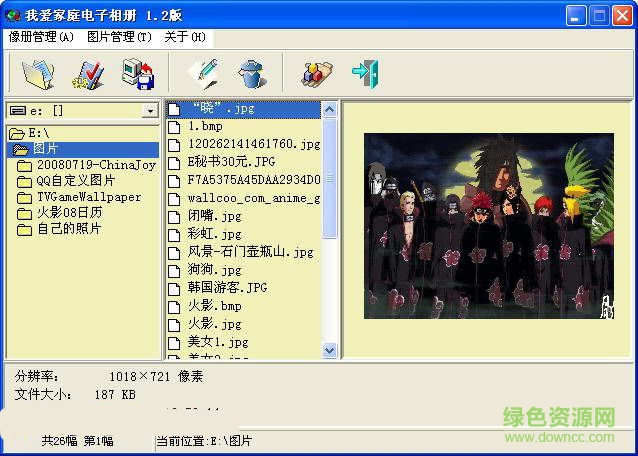Expand the drive selection dropdown
This screenshot has width=638, height=456.
(150, 111)
